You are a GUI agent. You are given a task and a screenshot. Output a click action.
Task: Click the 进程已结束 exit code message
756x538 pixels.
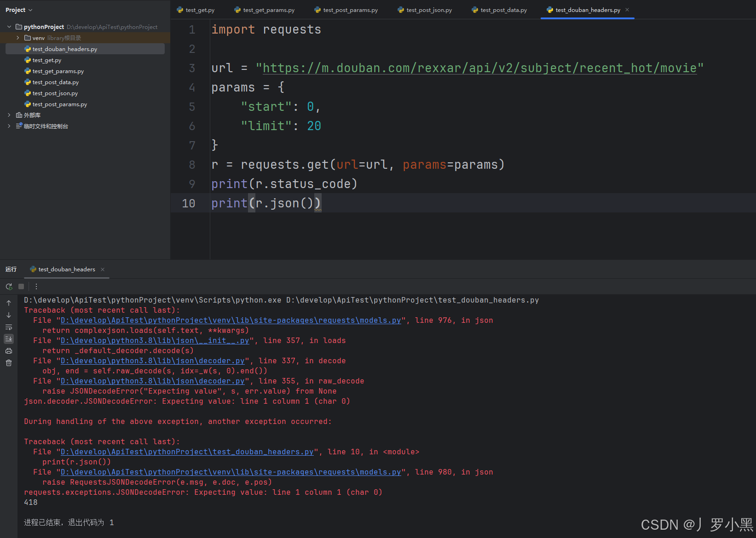(x=69, y=523)
